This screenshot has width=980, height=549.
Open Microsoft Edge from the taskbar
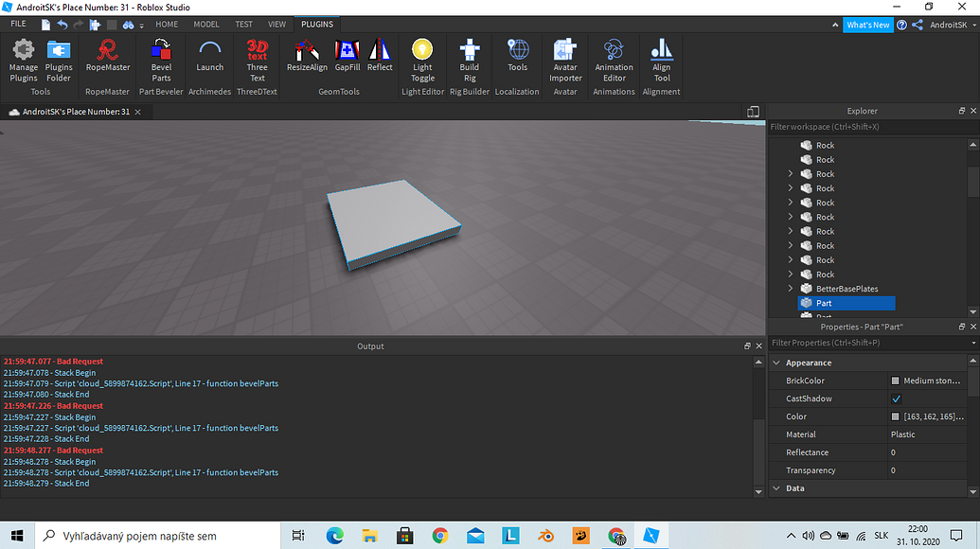tap(334, 536)
